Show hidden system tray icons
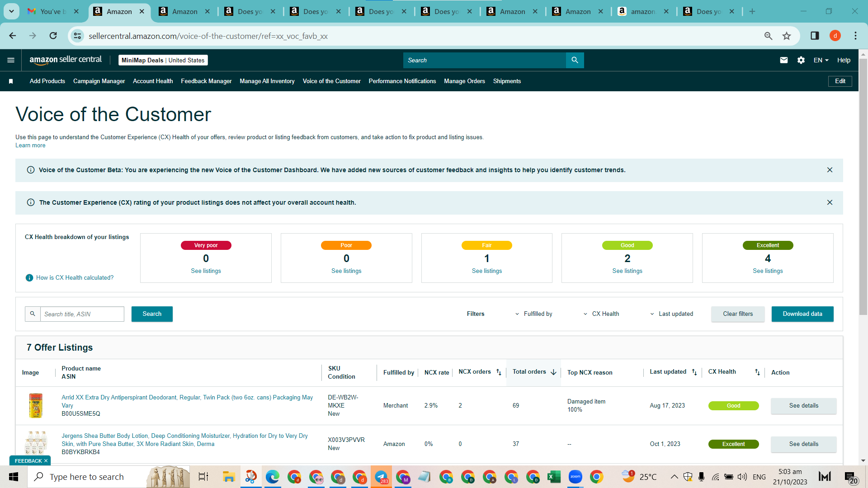The image size is (868, 488). (674, 477)
